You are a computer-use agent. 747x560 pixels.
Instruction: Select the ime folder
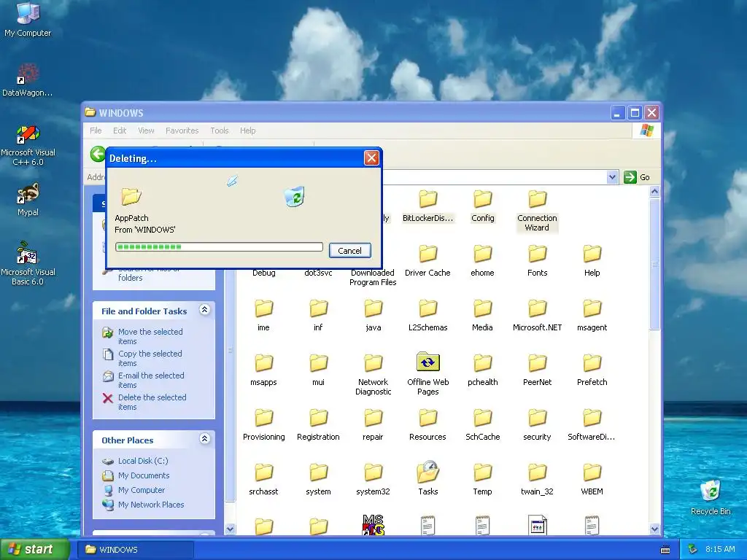(263, 315)
